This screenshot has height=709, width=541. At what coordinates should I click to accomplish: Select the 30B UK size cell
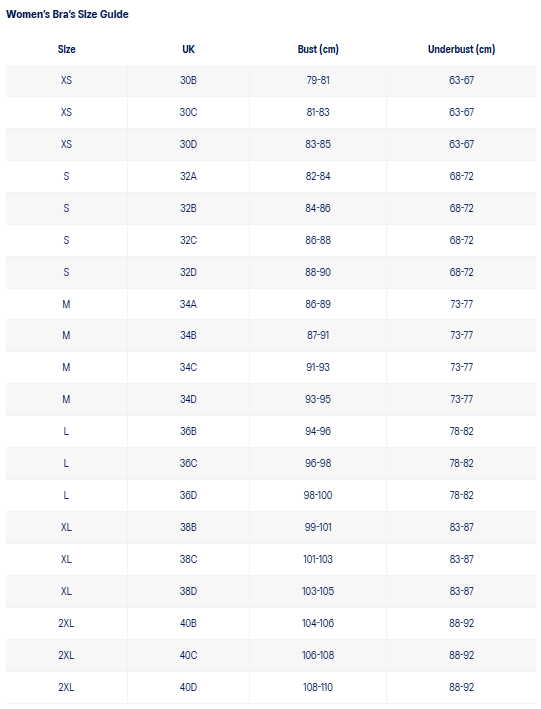188,80
